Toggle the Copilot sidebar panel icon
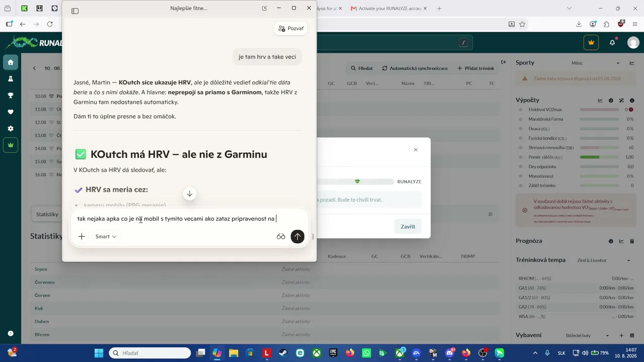Image resolution: width=644 pixels, height=362 pixels. (75, 11)
